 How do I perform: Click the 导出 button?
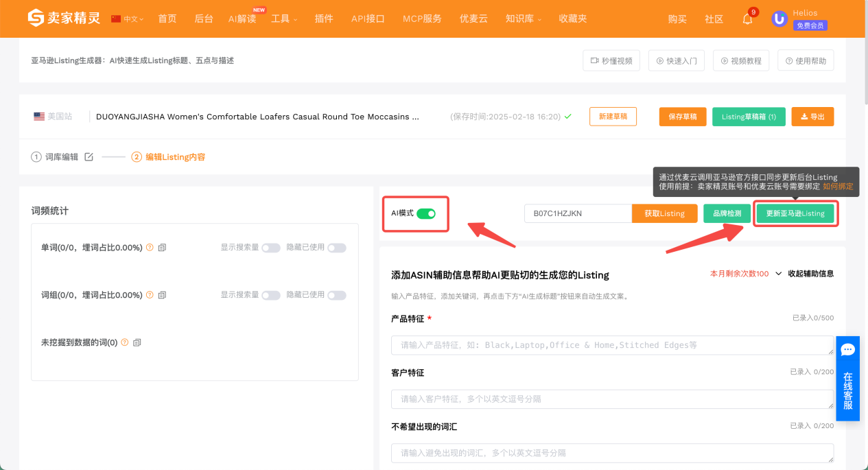(x=813, y=117)
